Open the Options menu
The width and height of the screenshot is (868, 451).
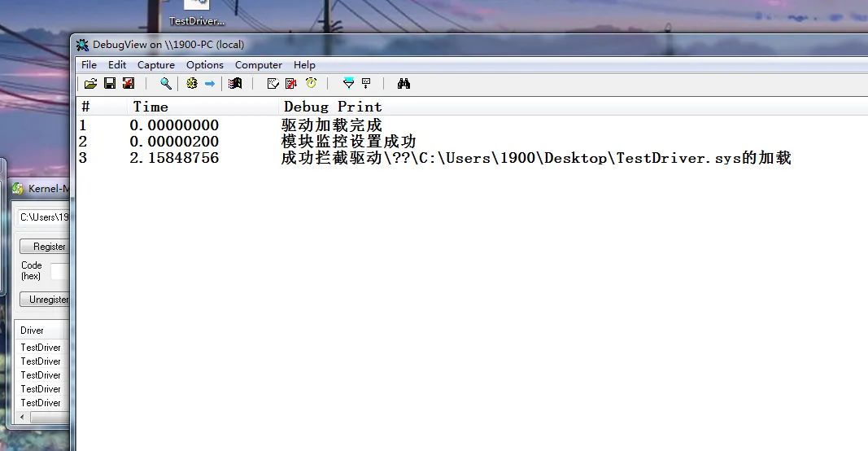click(205, 65)
